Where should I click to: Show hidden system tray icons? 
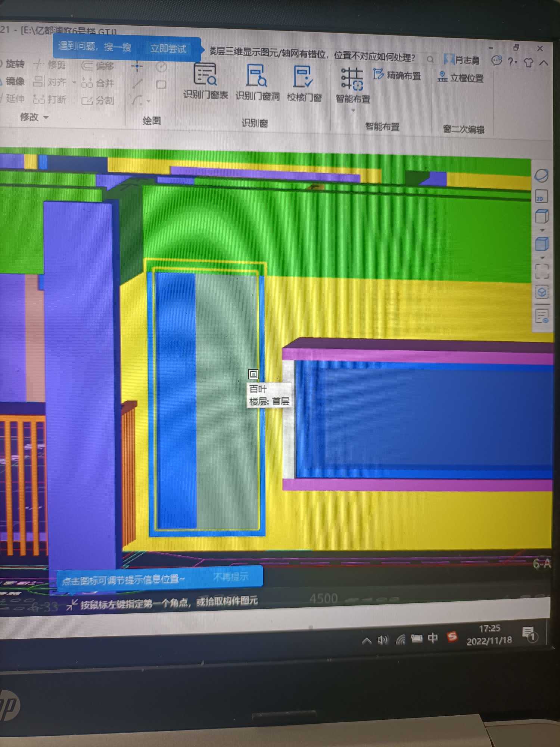coord(367,641)
